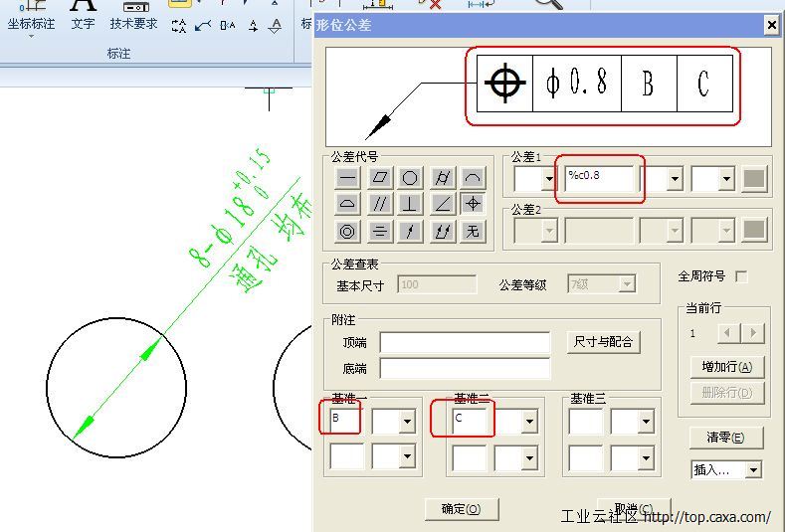This screenshot has height=532, width=785.
Task: Click the 基准一 field containing B
Action: [346, 421]
